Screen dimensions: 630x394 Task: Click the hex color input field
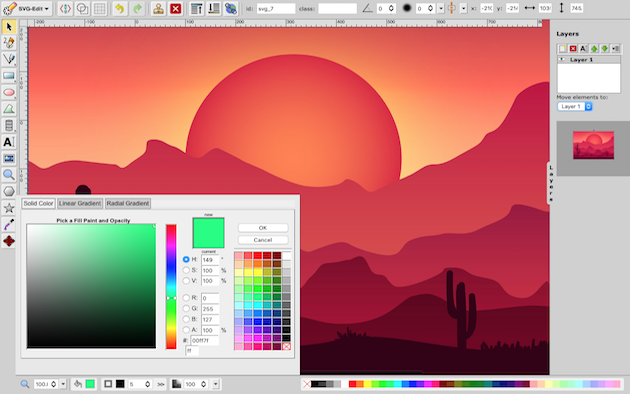[205, 340]
